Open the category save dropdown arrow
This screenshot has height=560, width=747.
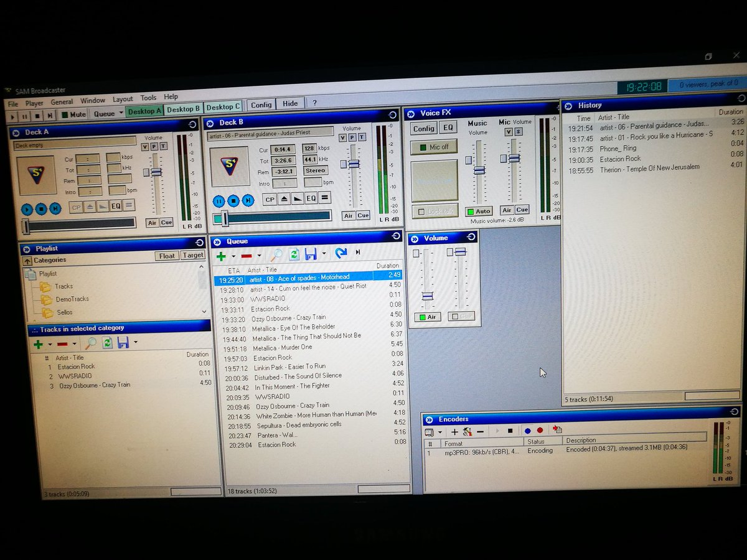(x=135, y=342)
